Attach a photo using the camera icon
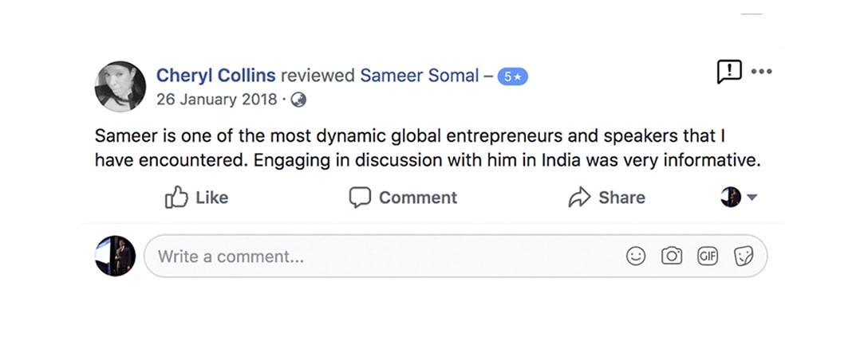The image size is (868, 341). click(x=672, y=256)
